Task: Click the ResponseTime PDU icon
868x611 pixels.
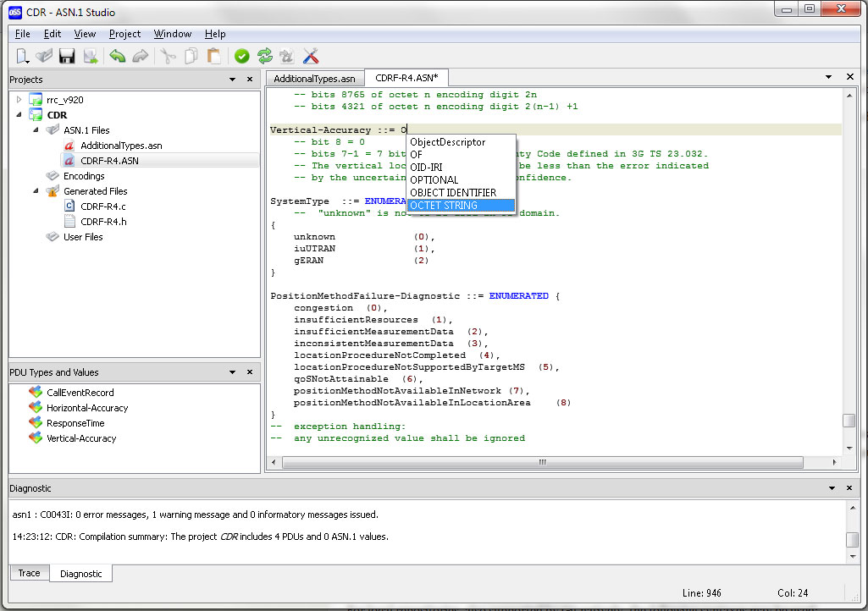Action: 36,423
